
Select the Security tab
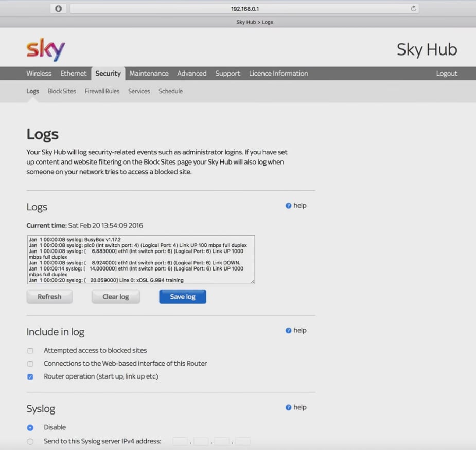(108, 74)
